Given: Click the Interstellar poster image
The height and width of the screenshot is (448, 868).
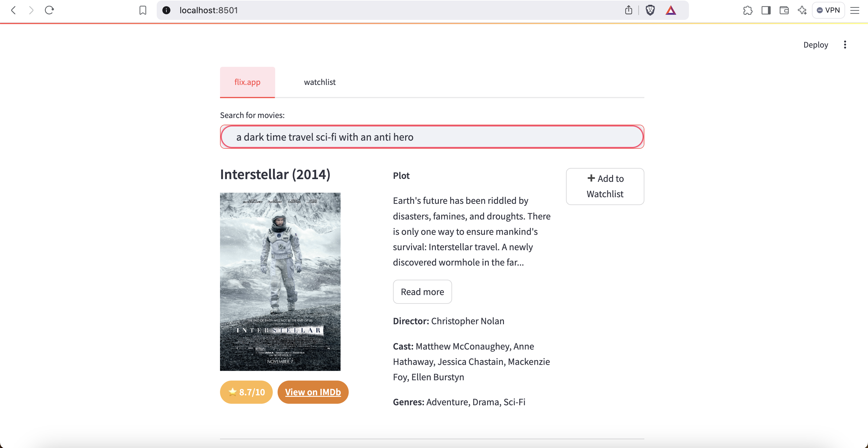Looking at the screenshot, I should (280, 282).
